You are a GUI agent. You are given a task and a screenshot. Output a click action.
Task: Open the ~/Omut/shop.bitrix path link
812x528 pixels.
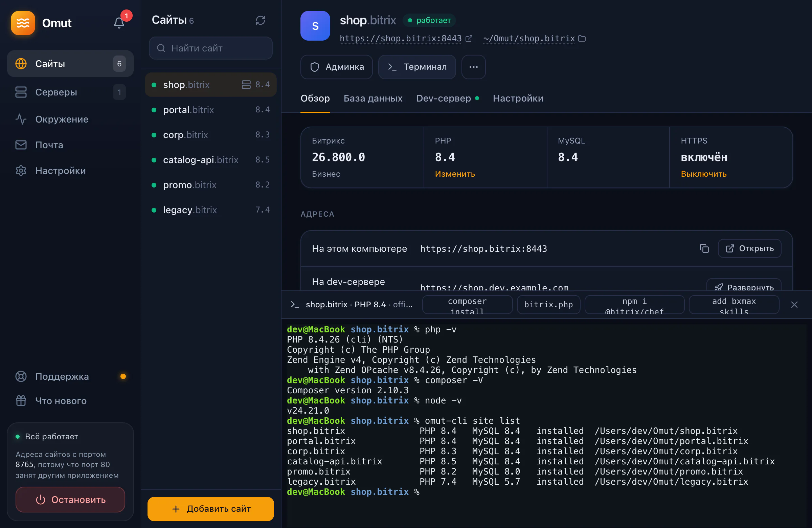[x=529, y=39]
